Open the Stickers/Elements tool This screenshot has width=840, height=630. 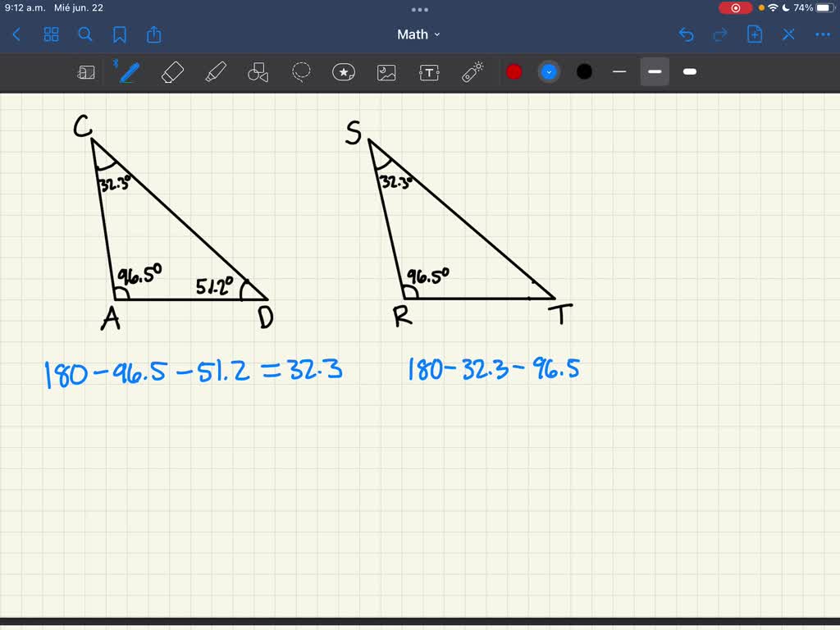[344, 71]
